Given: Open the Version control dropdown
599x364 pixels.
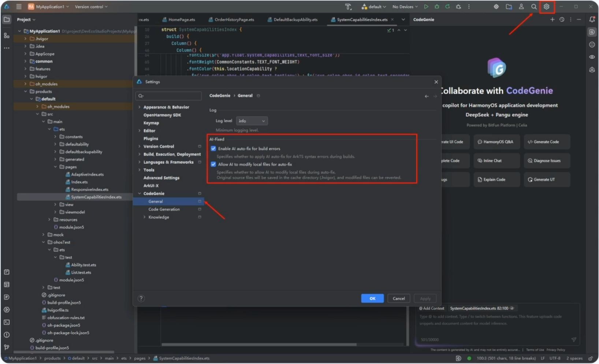Looking at the screenshot, I should point(91,7).
